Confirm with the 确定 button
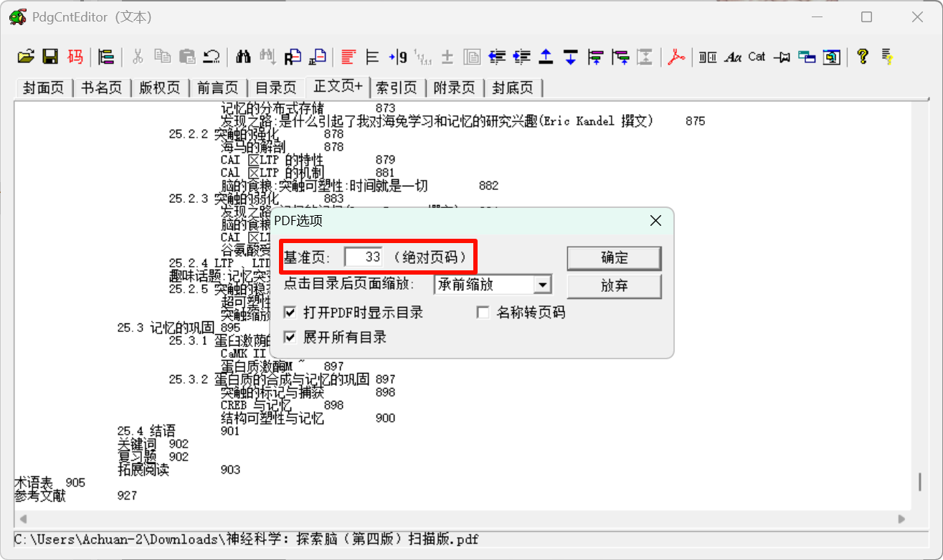943x560 pixels. [x=614, y=258]
